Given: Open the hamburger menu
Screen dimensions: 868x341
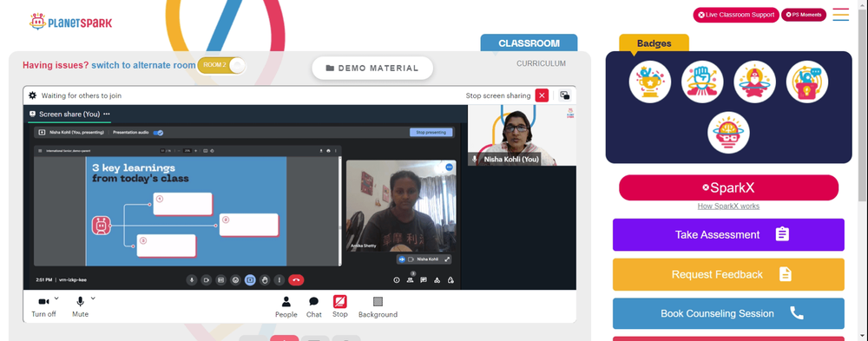Looking at the screenshot, I should click(x=840, y=15).
